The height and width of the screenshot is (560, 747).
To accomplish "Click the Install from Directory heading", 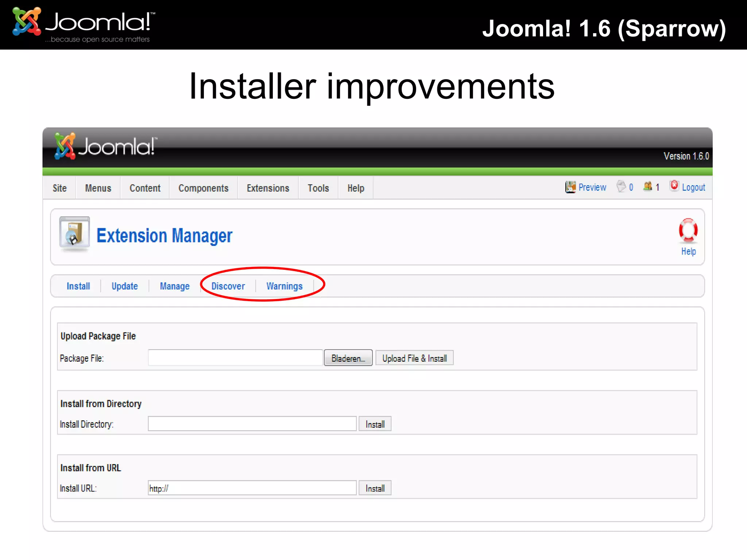I will [101, 404].
